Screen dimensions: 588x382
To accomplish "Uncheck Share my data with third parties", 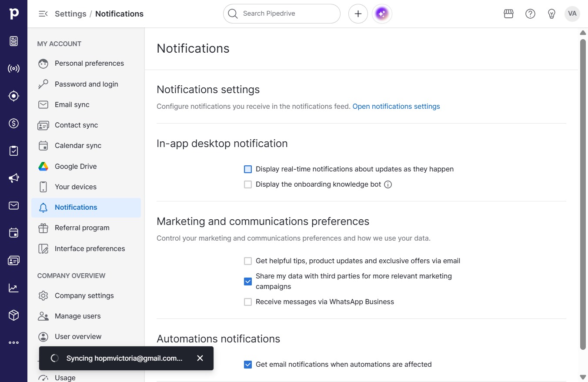I will pyautogui.click(x=248, y=281).
